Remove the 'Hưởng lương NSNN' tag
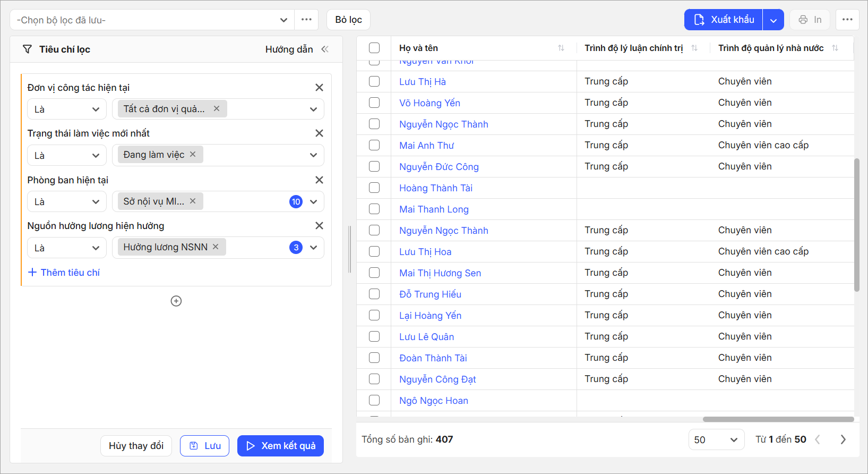This screenshot has width=868, height=474. point(216,247)
